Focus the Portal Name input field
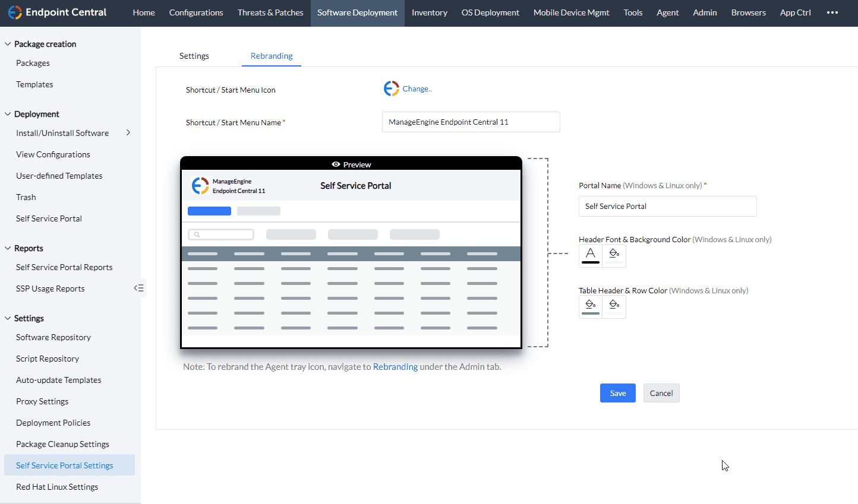The image size is (858, 504). [667, 206]
